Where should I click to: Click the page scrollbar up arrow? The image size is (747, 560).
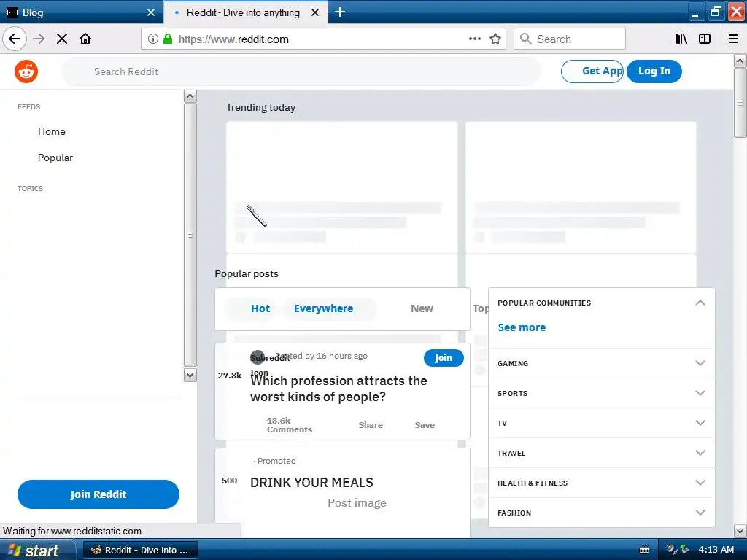pyautogui.click(x=740, y=61)
